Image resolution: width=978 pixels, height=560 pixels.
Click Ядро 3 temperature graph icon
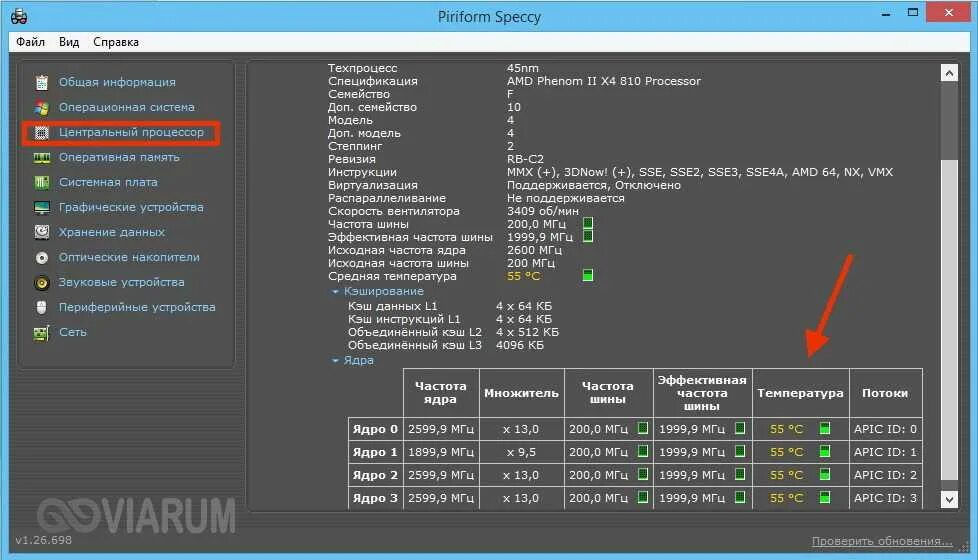coord(825,498)
